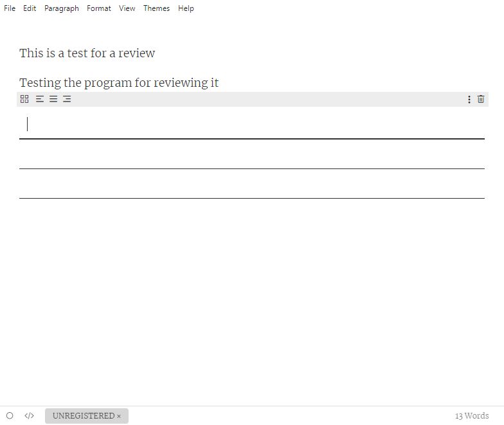The image size is (504, 425).
Task: Click the heading 'This is a test for a review'
Action: pyautogui.click(x=87, y=53)
